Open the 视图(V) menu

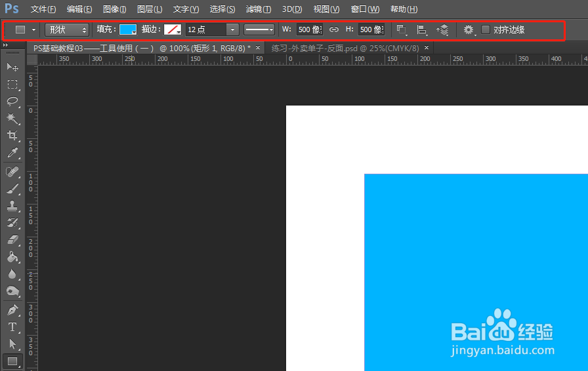[x=326, y=9]
